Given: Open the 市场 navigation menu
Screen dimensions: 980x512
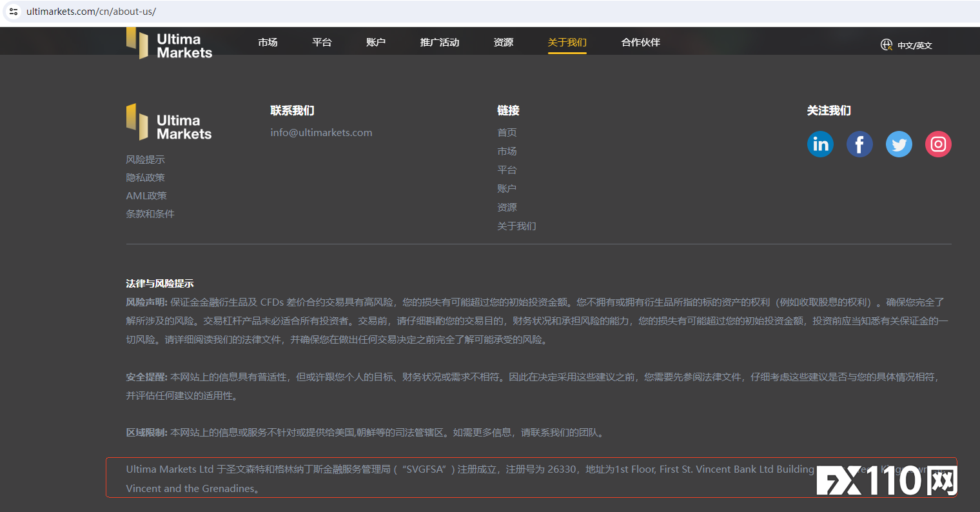Looking at the screenshot, I should click(268, 43).
